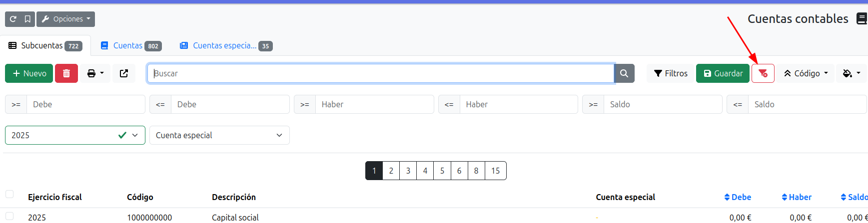Click the red trash delete button
Screen dimensions: 868x223
click(66, 73)
